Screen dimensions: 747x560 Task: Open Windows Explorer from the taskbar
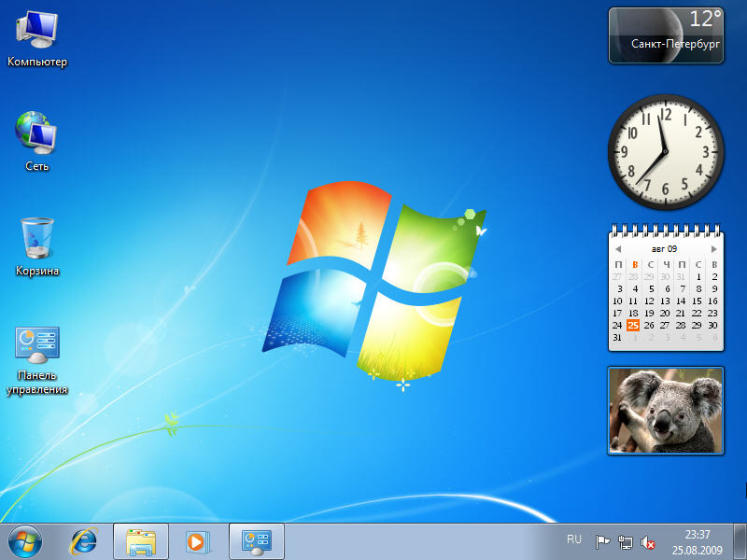[x=141, y=542]
